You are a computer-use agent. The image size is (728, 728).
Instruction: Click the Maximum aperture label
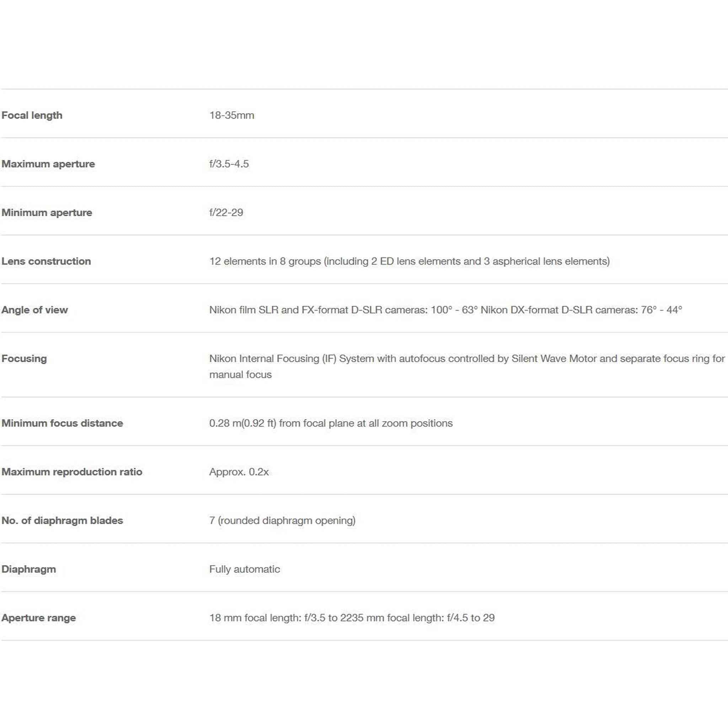coord(48,164)
